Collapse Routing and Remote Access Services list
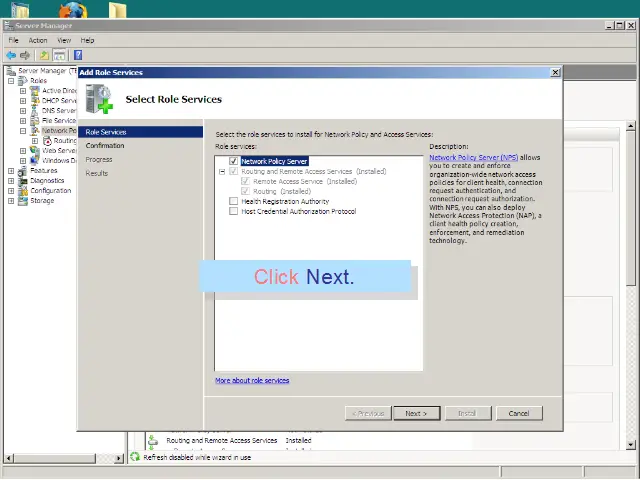 click(x=222, y=171)
